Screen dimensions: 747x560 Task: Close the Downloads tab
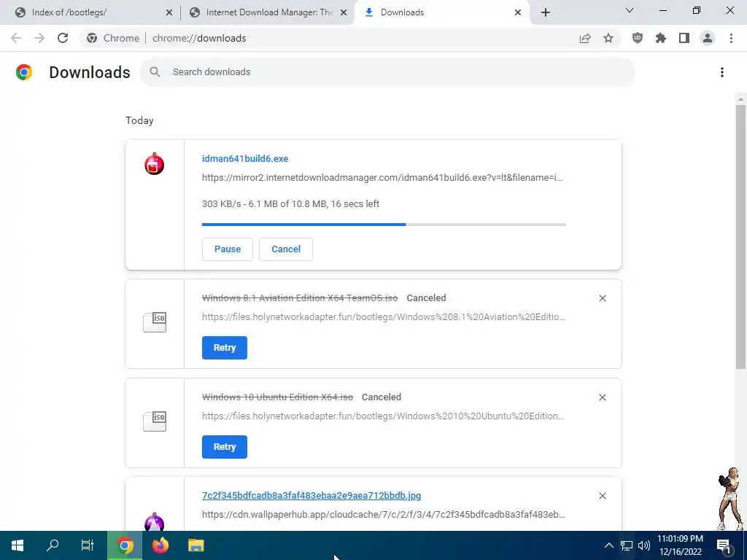coord(518,12)
